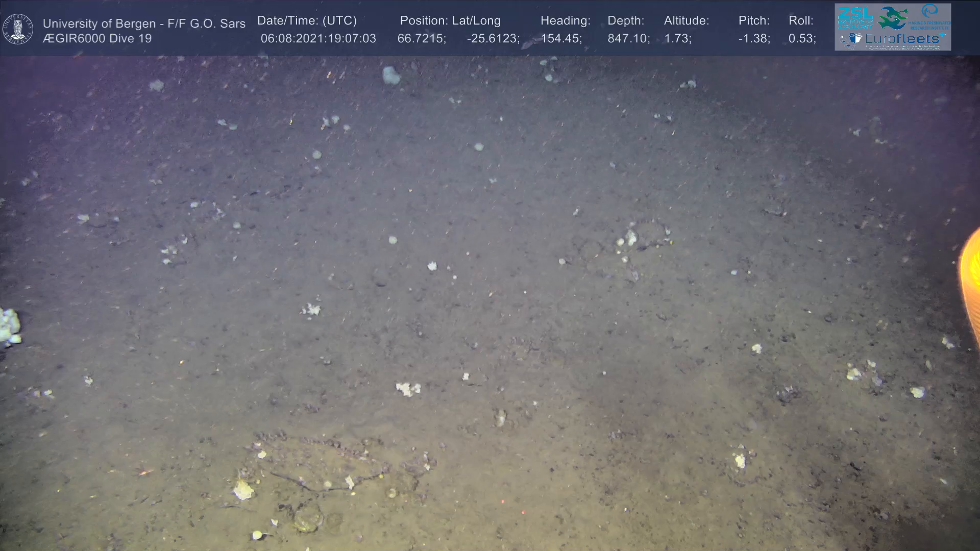Viewport: 980px width, 551px height.
Task: Click the Date/Time: (UTC) header
Action: pos(307,21)
